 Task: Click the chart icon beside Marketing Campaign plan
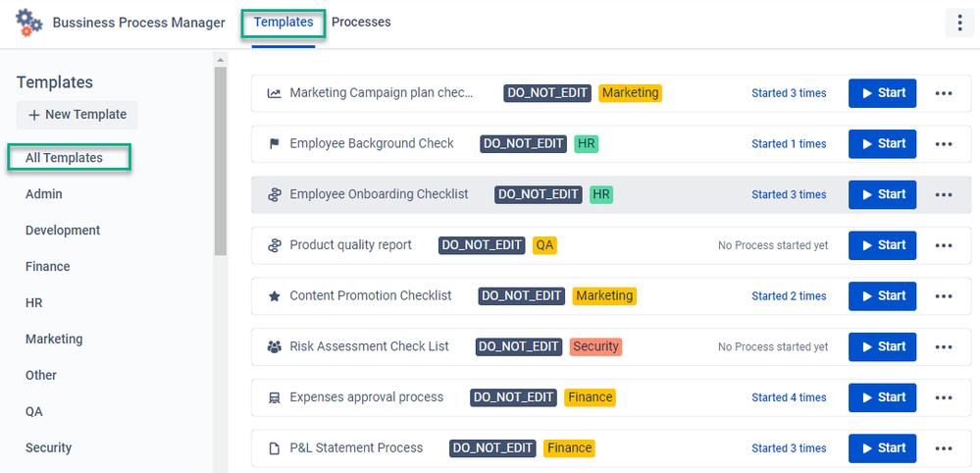[274, 93]
